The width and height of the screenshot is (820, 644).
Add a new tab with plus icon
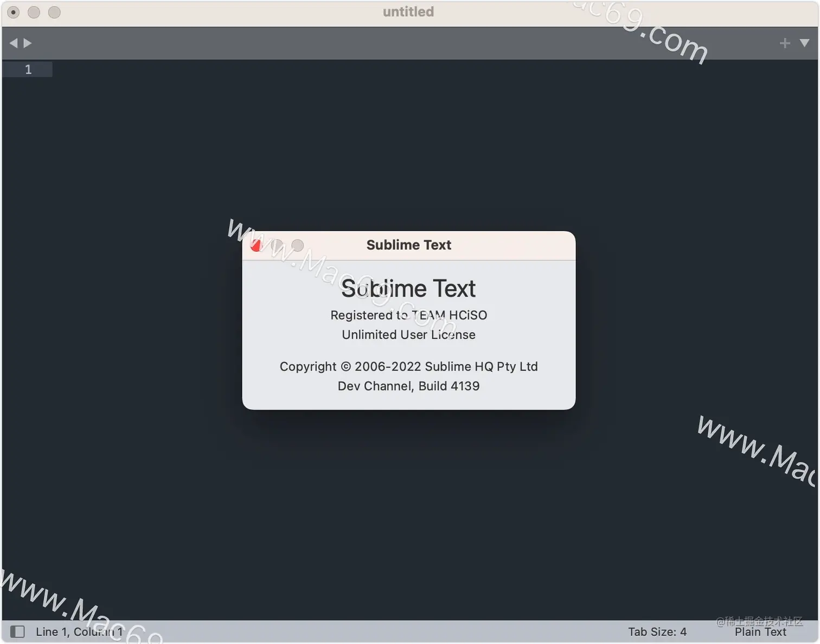(785, 43)
